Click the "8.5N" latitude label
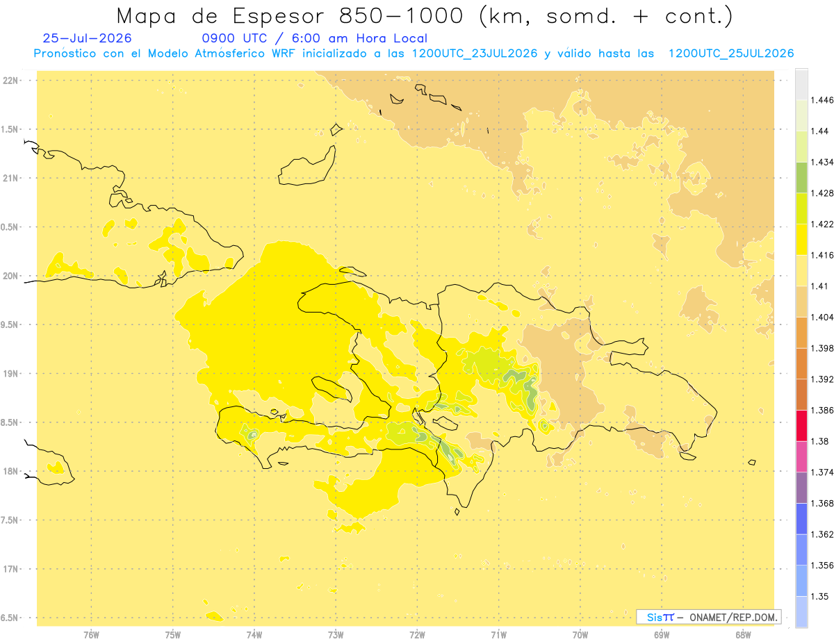The width and height of the screenshot is (834, 644). (10, 422)
